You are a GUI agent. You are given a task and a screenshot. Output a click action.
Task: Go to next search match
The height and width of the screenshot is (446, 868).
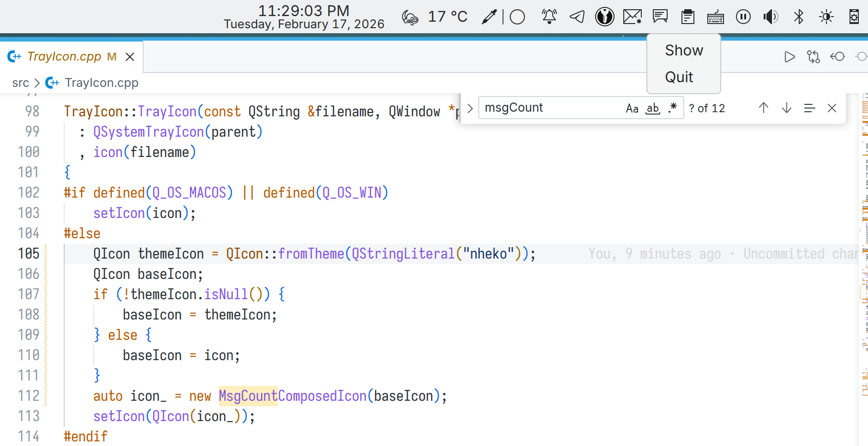786,108
